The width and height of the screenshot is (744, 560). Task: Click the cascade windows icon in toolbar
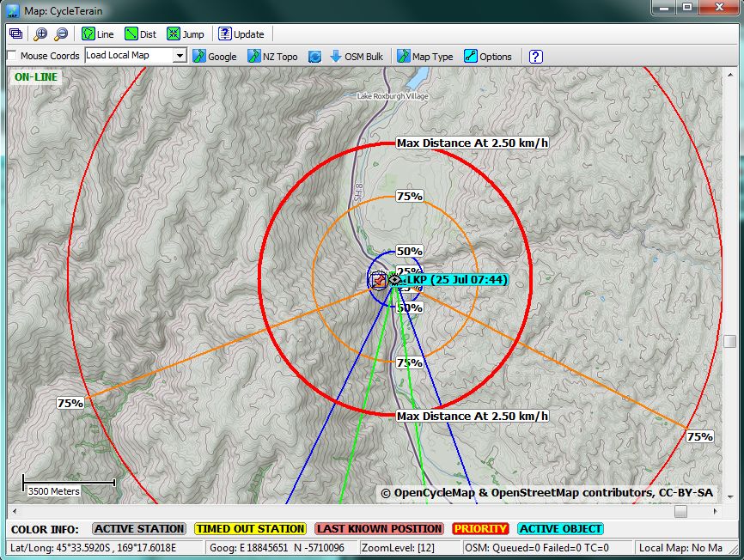[15, 34]
